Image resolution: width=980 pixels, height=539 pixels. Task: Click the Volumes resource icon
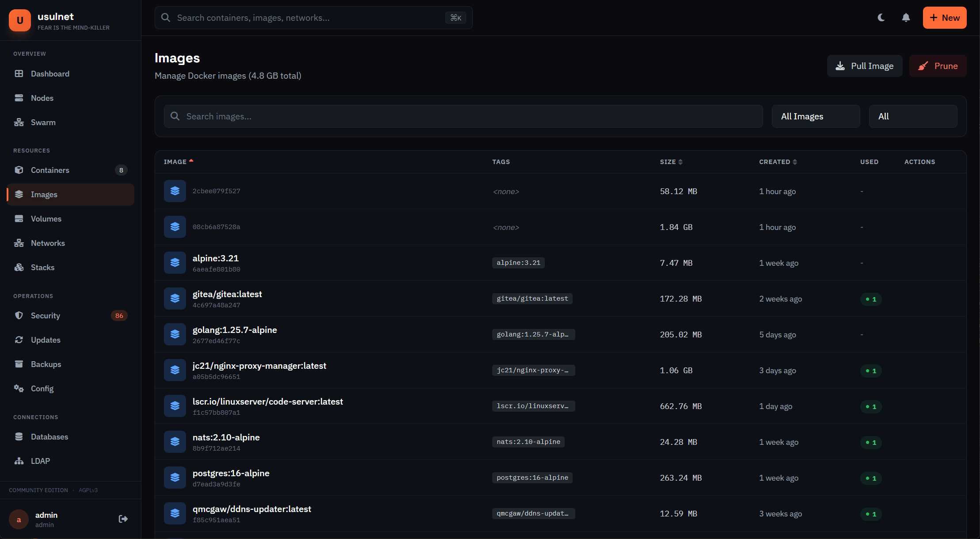[19, 218]
